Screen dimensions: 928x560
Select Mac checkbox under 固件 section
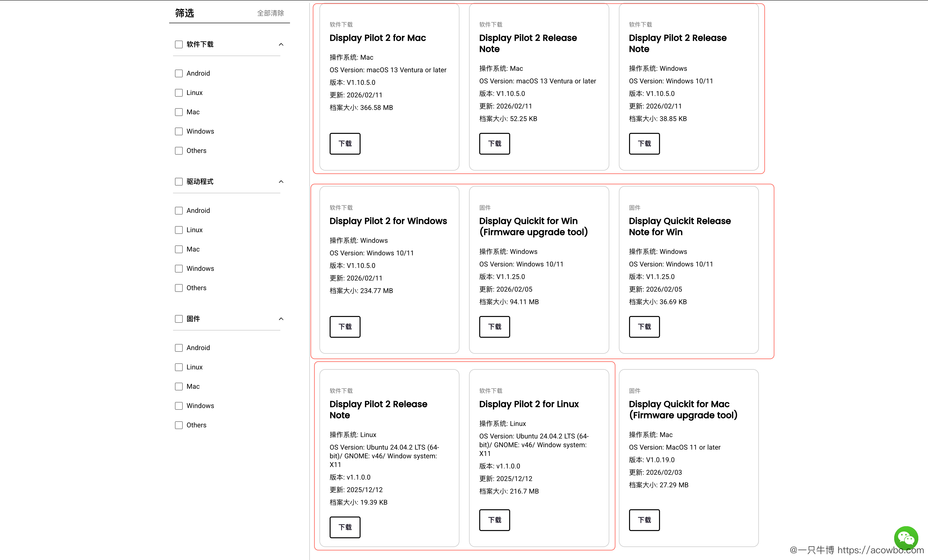(x=179, y=386)
